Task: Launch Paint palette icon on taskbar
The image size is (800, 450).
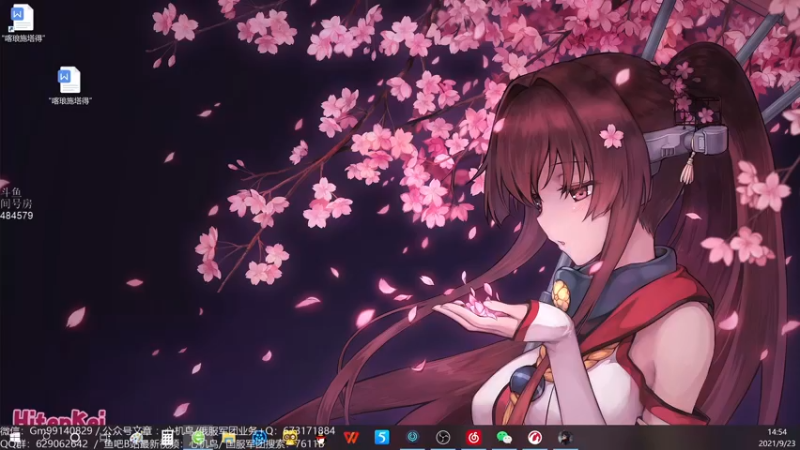Action: click(x=137, y=438)
